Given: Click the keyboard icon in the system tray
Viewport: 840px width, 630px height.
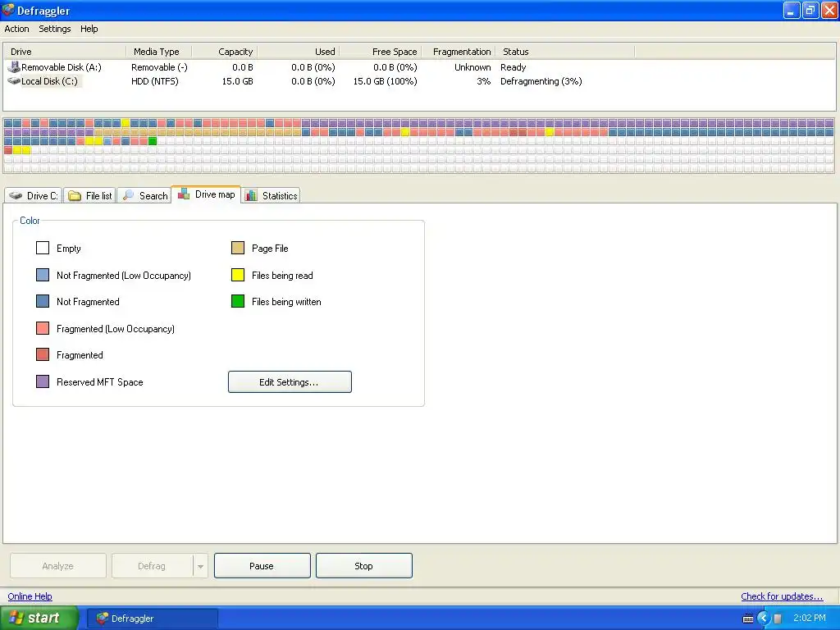Looking at the screenshot, I should click(x=748, y=619).
